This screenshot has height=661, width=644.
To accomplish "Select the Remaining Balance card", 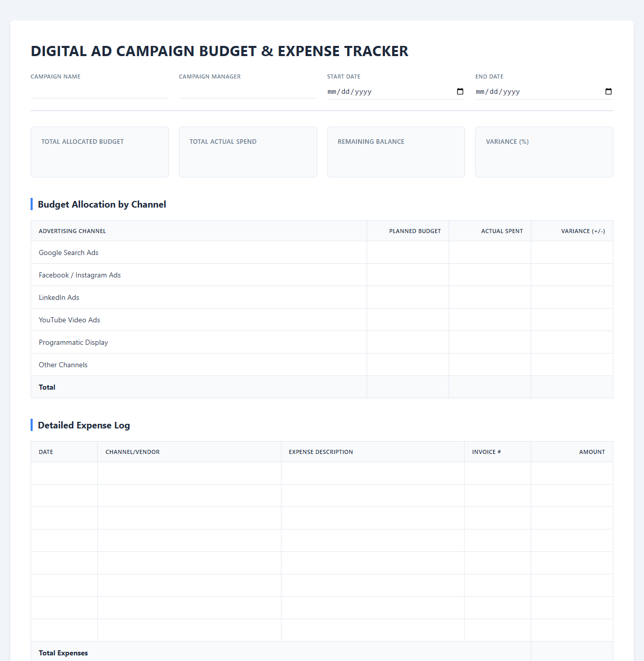I will tap(396, 152).
